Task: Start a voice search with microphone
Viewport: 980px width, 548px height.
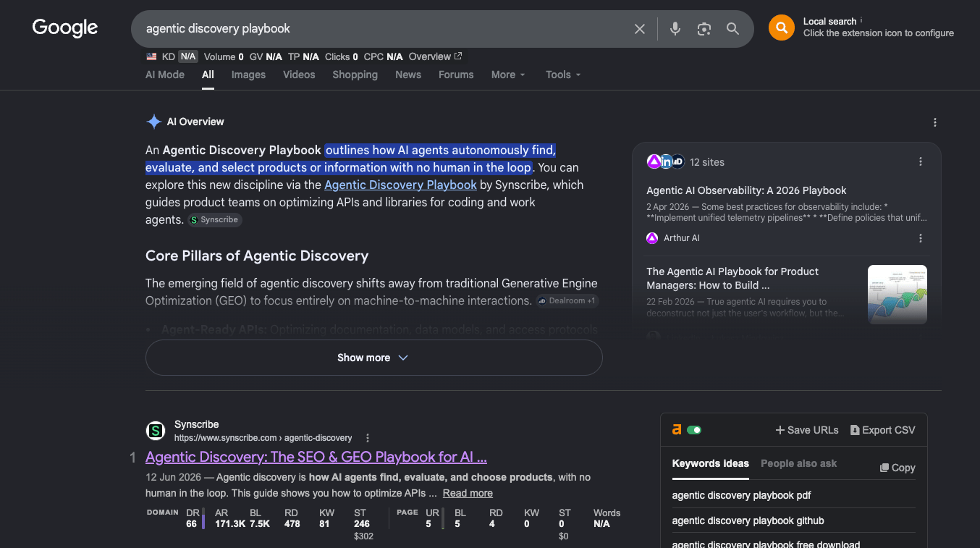Action: point(675,29)
